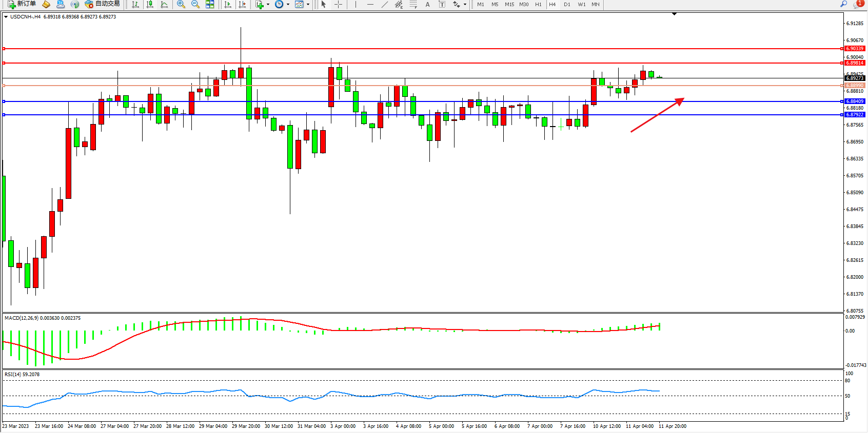Click the red 6.90339 price level label
This screenshot has width=868, height=433.
pyautogui.click(x=855, y=49)
